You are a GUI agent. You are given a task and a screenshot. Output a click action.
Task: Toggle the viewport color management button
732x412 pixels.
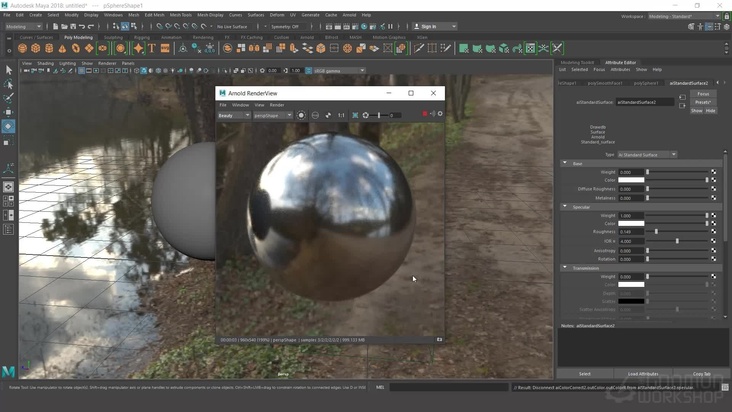coord(309,70)
